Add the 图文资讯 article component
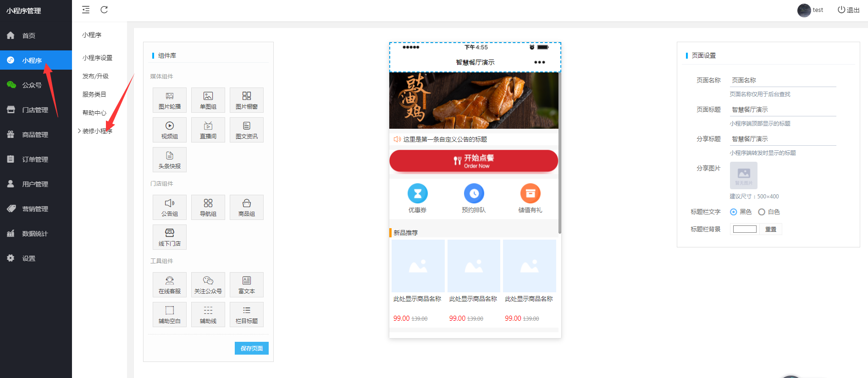The image size is (868, 378). click(247, 130)
